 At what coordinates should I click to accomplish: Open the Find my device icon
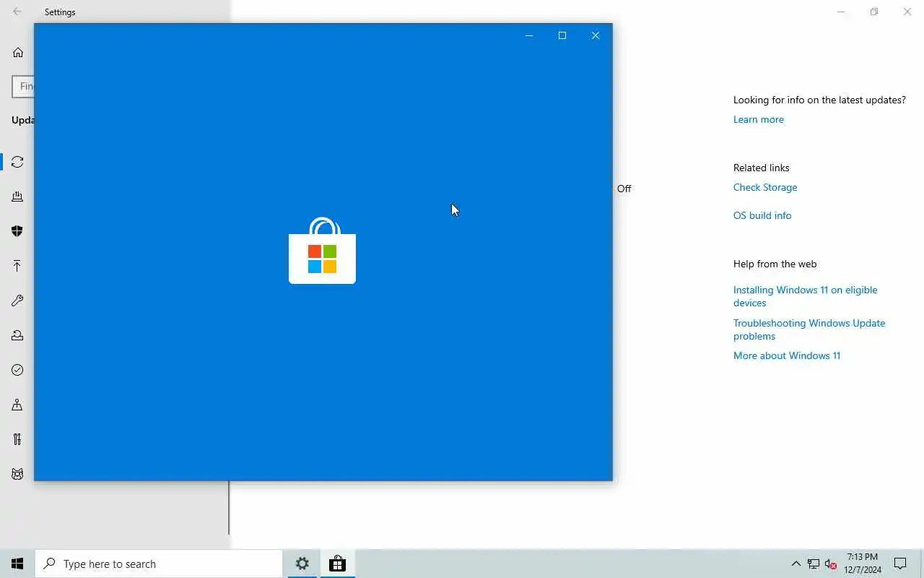coord(17,405)
